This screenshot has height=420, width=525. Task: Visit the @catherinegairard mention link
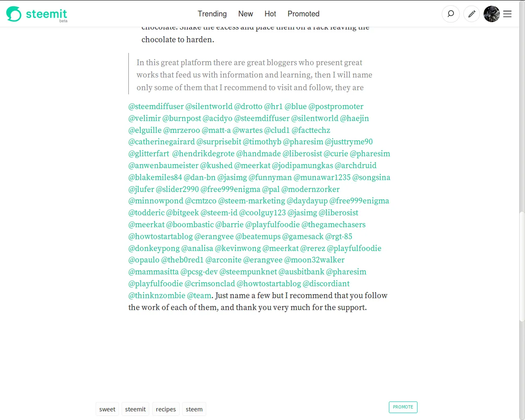162,142
